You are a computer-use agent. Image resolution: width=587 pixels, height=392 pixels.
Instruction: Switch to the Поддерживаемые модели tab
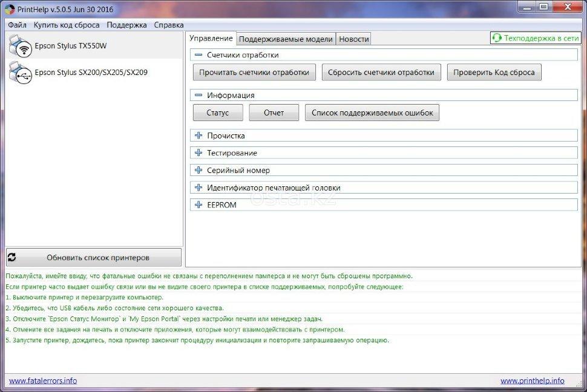286,39
